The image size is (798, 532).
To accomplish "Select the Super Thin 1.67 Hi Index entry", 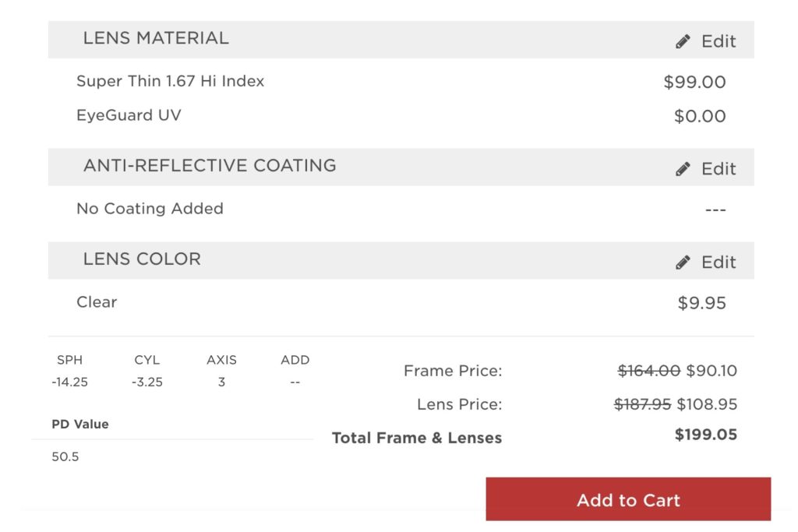I will [170, 81].
